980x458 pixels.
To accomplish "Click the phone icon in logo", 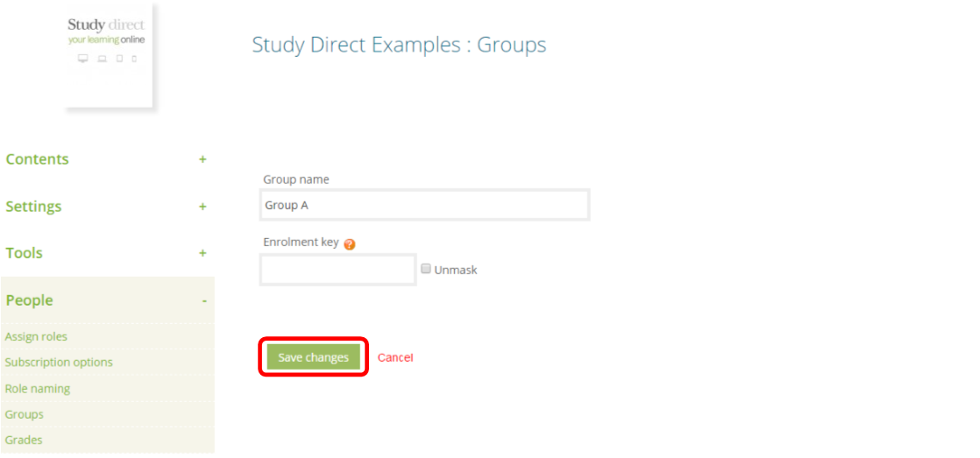I will click(x=134, y=59).
